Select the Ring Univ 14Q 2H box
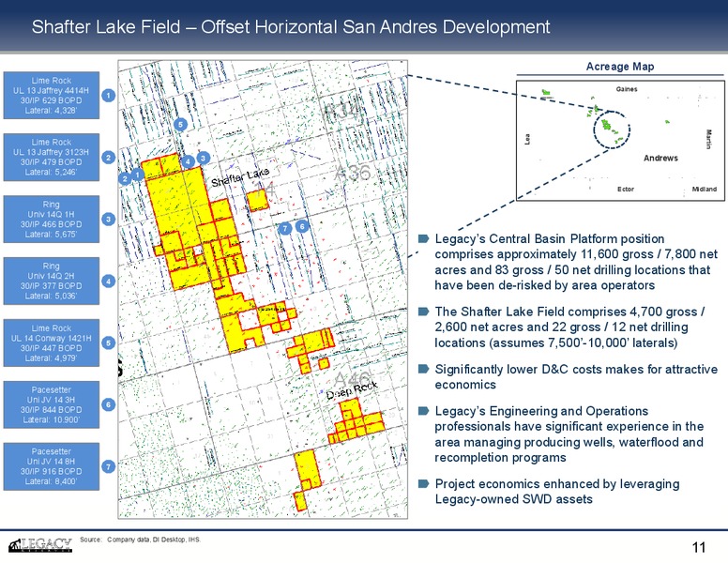The image size is (728, 563). 52,281
